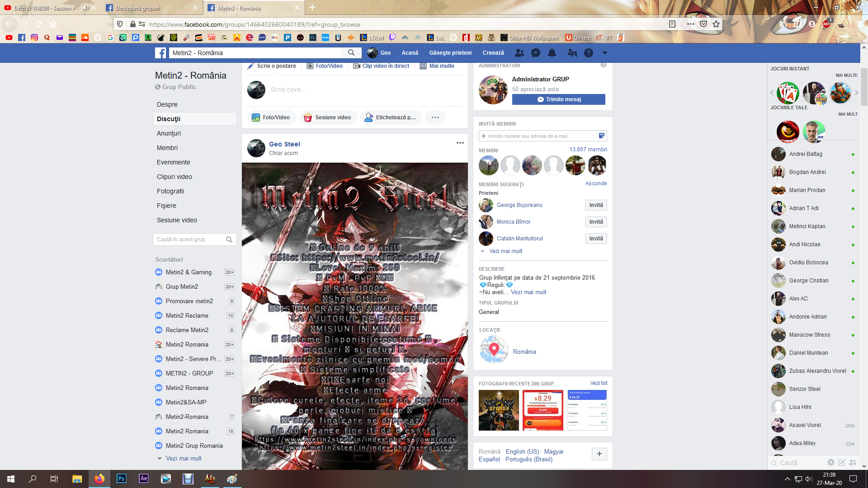
Task: Open post options three-dot menu for Geo Steel
Action: tap(460, 143)
